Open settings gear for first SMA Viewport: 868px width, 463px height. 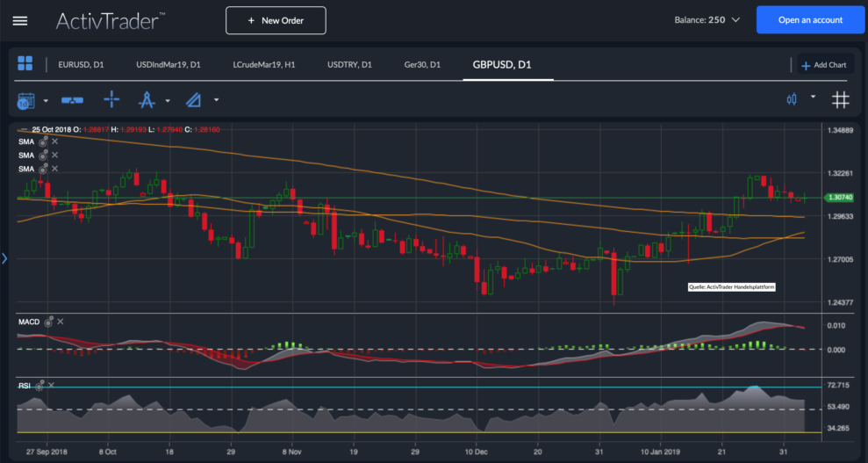pos(43,141)
